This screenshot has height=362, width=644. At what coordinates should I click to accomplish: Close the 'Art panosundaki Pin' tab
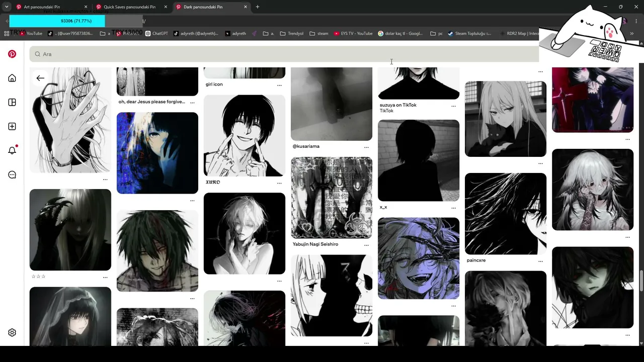pos(86,7)
